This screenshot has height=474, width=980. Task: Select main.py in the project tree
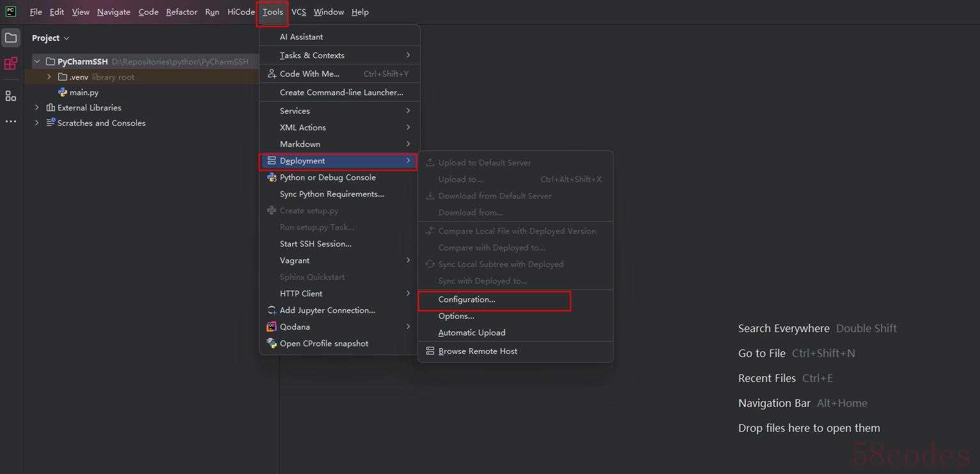point(84,93)
